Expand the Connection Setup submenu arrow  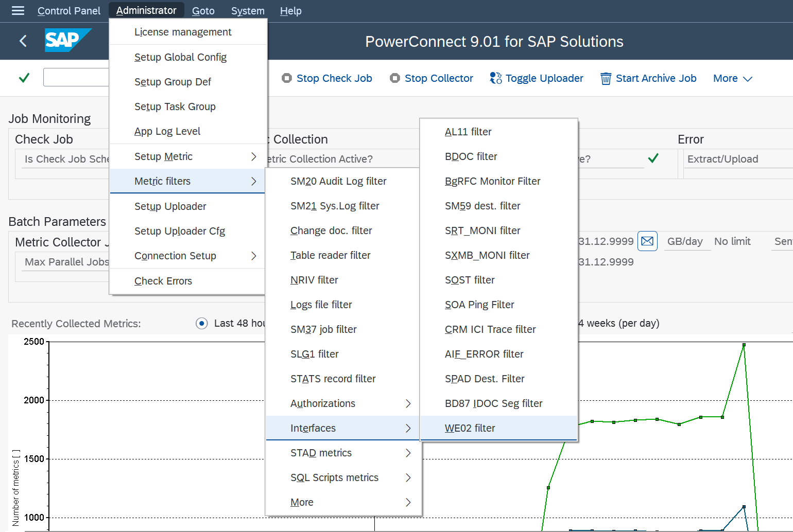(x=253, y=256)
